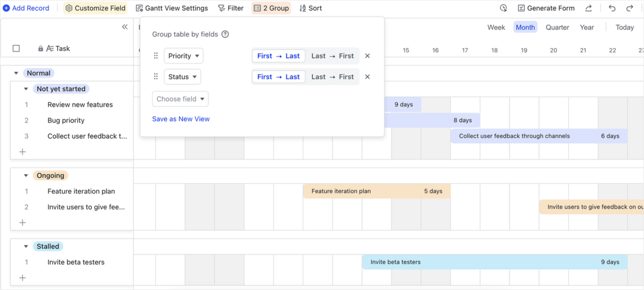Toggle the 2 Group panel
The height and width of the screenshot is (290, 644).
pos(271,8)
